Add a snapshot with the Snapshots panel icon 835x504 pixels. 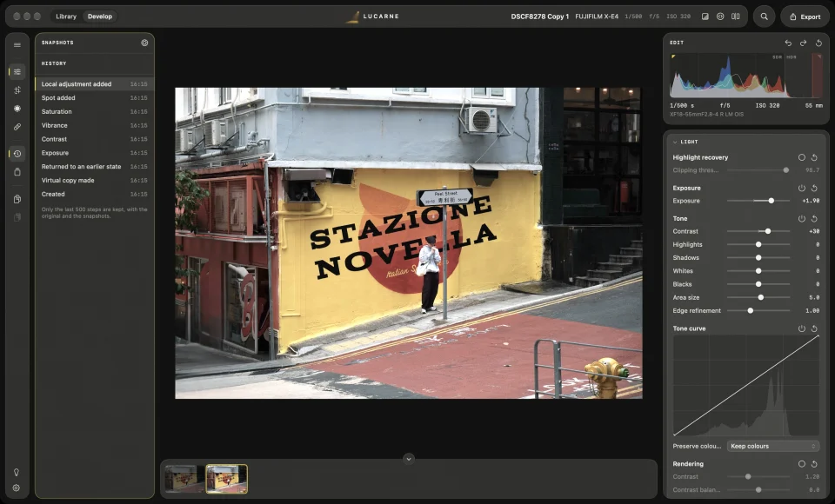click(x=144, y=43)
